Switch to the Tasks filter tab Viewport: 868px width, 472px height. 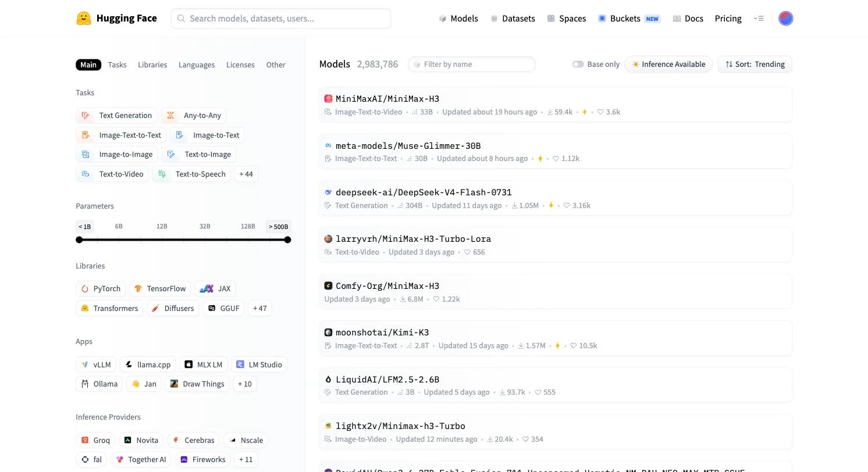coord(117,65)
